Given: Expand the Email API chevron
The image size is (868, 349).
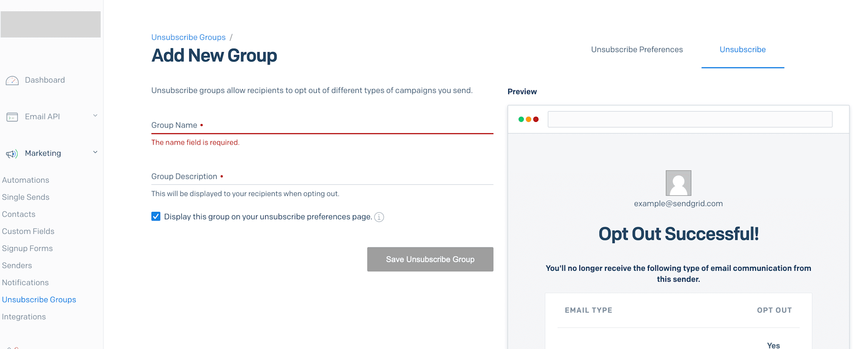Looking at the screenshot, I should coord(95,115).
